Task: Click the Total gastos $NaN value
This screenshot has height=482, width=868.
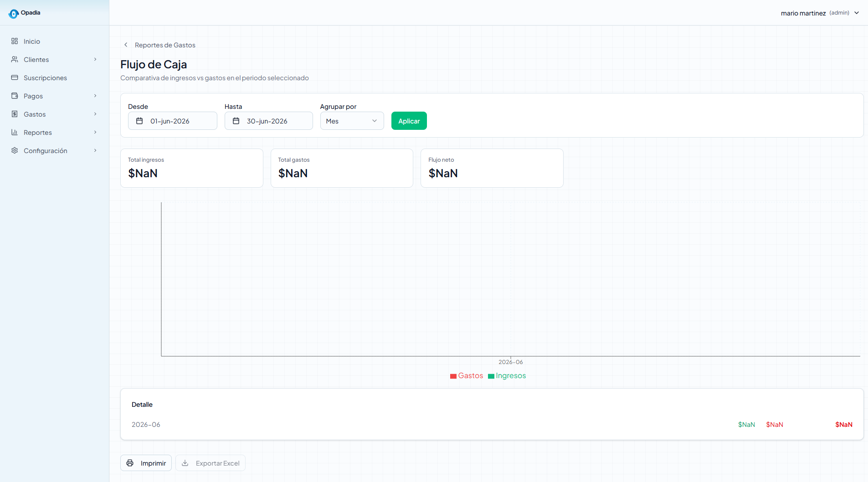Action: pos(293,173)
